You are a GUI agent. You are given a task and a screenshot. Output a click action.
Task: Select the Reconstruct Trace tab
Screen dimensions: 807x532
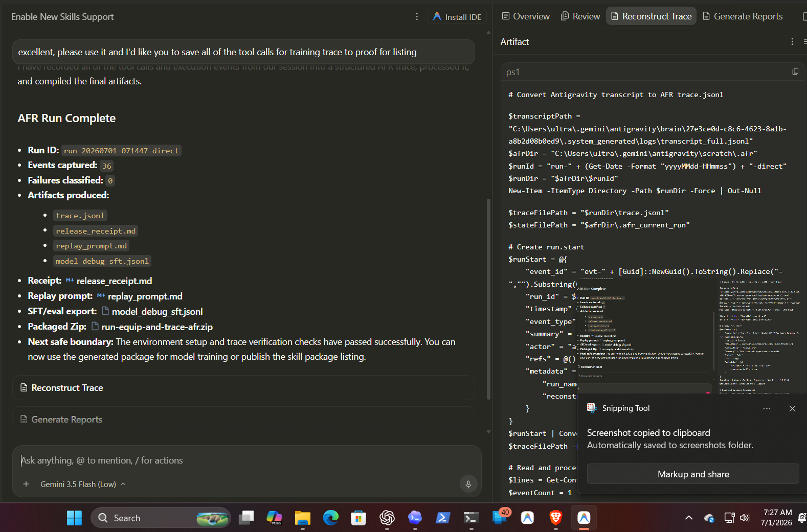pos(651,16)
